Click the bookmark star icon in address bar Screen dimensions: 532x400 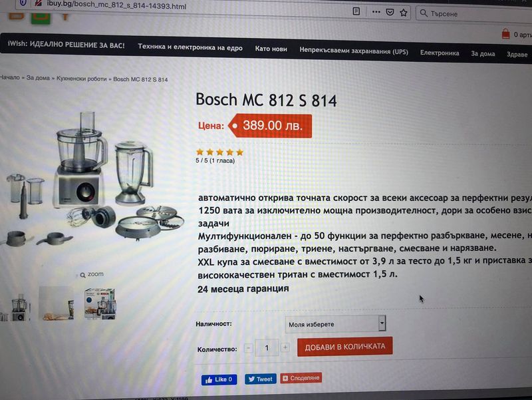coord(404,13)
